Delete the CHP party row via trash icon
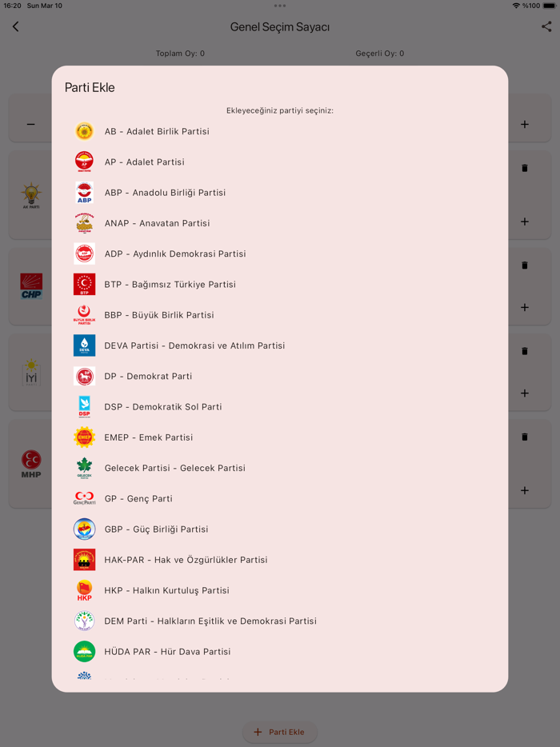This screenshot has height=747, width=560. (x=525, y=266)
